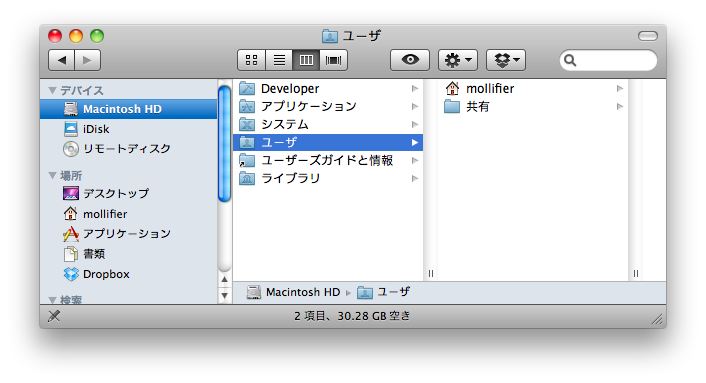Select mollifier in the second column
Viewport: 706px width, 383px height.
point(533,89)
